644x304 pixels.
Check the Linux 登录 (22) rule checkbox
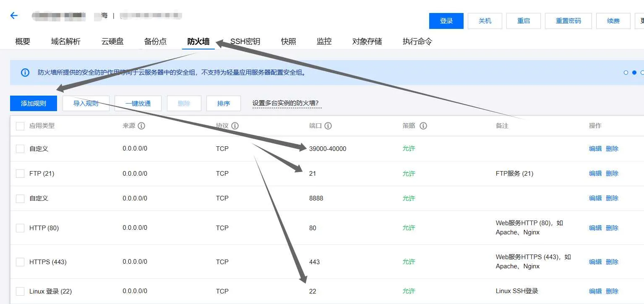click(20, 291)
